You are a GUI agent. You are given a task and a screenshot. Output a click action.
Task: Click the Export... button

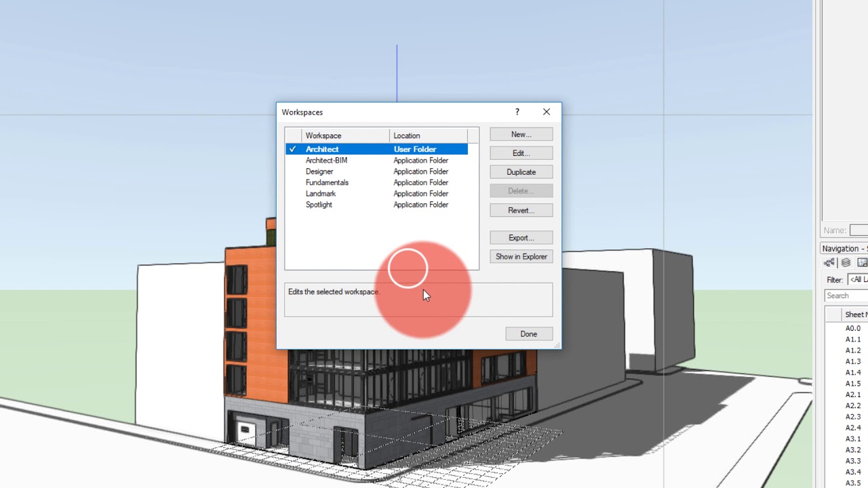pyautogui.click(x=521, y=238)
